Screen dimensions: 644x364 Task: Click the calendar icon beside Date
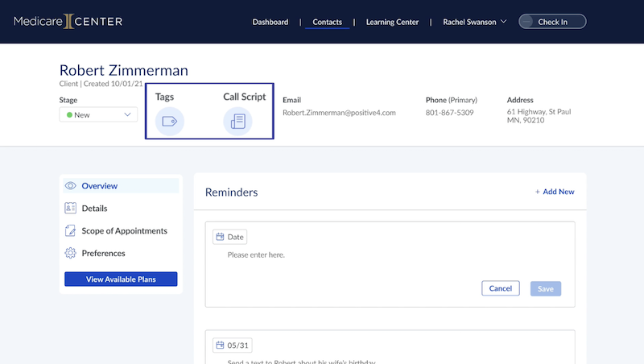click(x=220, y=237)
